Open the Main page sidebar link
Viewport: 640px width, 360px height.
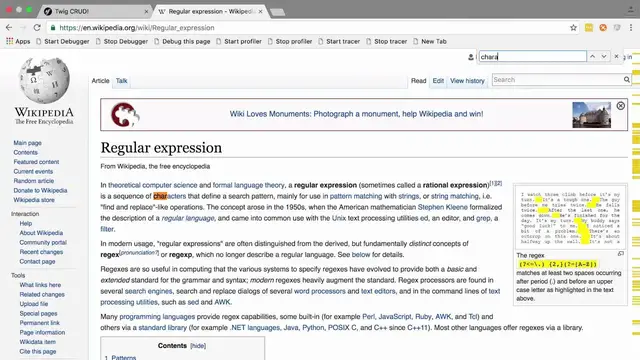27,143
